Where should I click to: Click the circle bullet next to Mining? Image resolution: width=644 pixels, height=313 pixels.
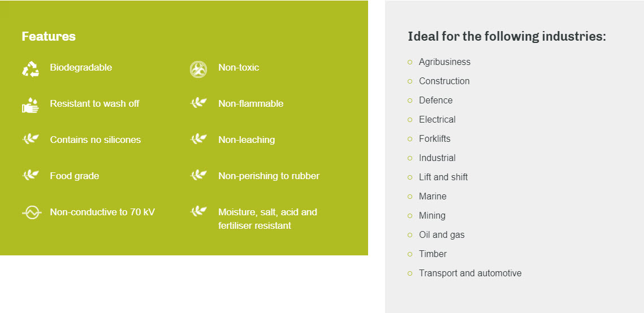point(410,216)
